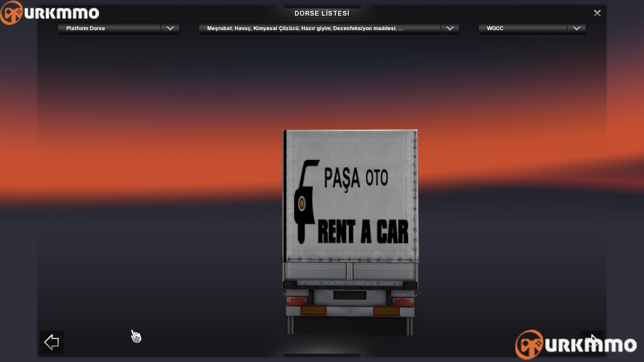This screenshot has width=644, height=362.
Task: Open the Meşrubat, Havuç cargo selection field
Action: pos(320,29)
